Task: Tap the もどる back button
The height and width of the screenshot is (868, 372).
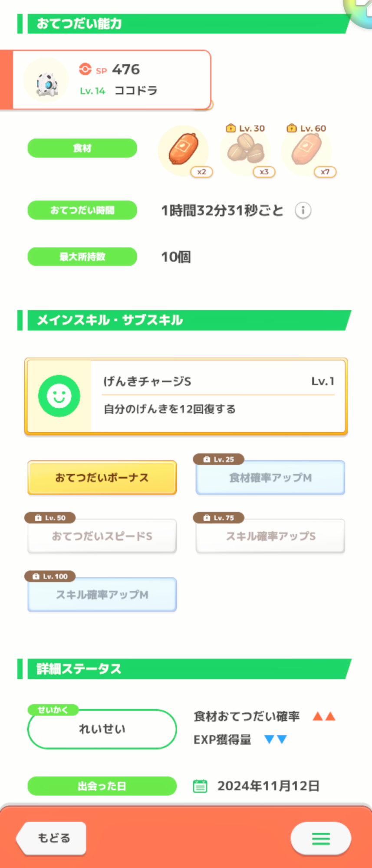Action: [x=52, y=838]
